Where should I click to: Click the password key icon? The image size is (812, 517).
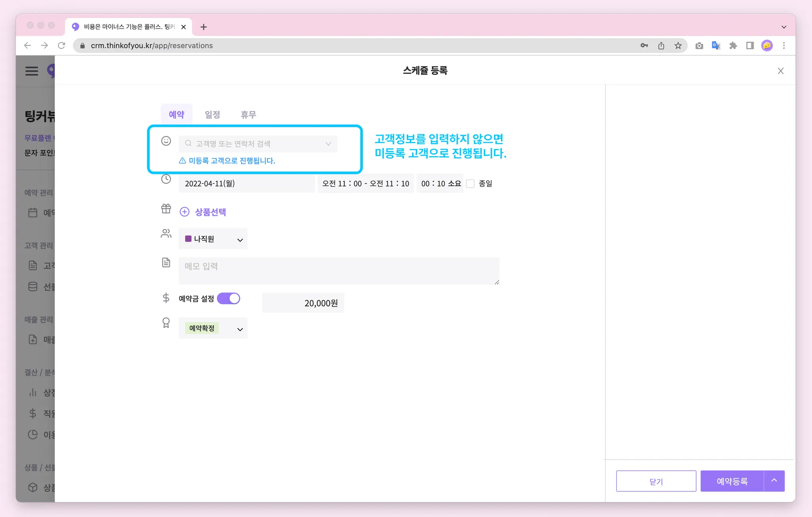click(x=644, y=46)
